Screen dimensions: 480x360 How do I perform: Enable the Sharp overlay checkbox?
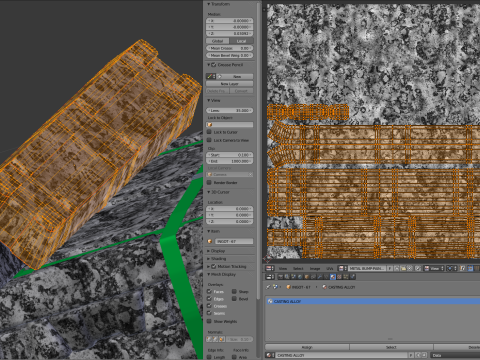[x=234, y=292]
